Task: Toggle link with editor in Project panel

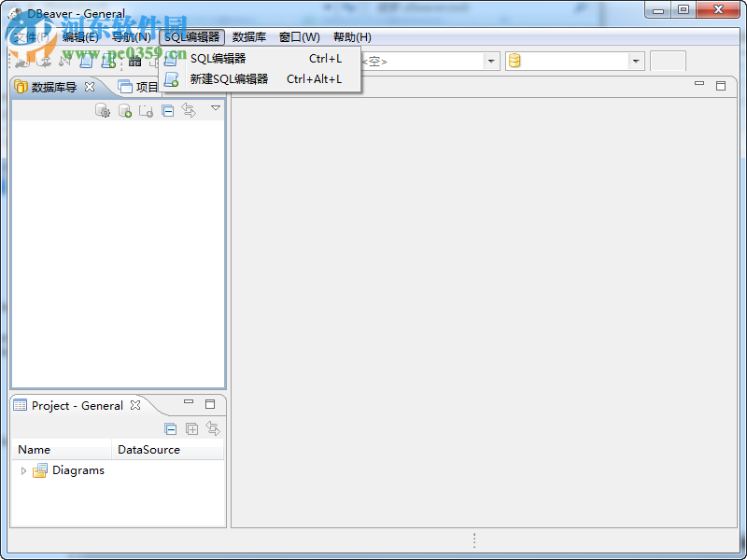Action: tap(213, 428)
